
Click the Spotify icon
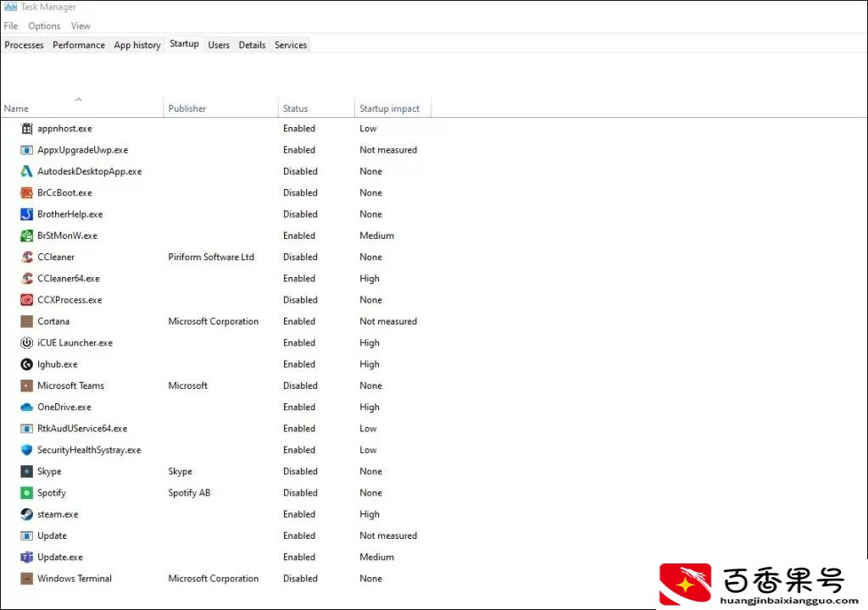tap(26, 492)
